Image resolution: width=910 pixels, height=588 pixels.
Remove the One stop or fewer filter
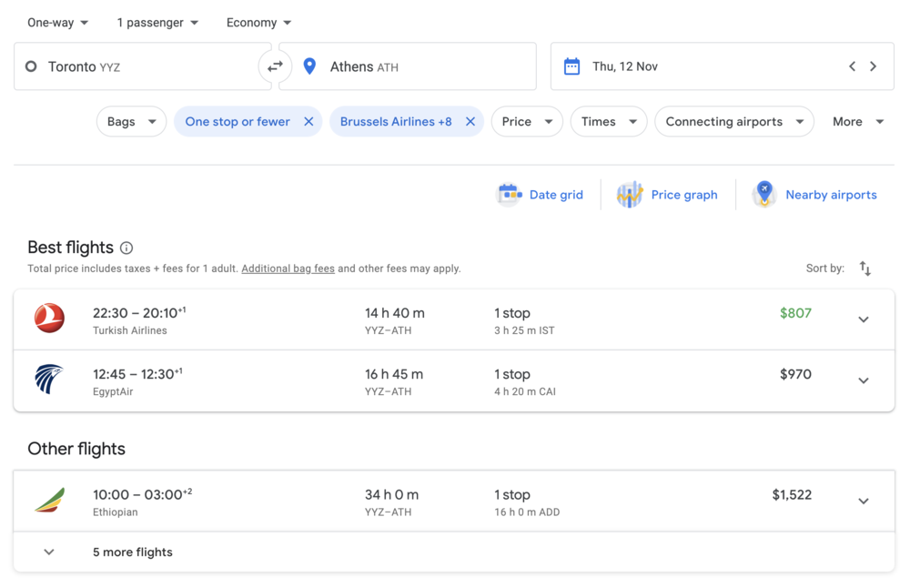coord(308,122)
